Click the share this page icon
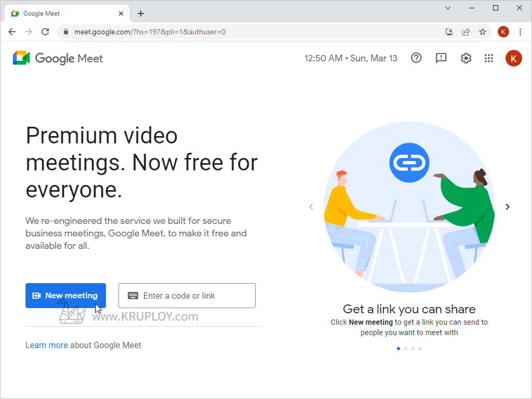Viewport: 532px width, 399px height. 466,32
